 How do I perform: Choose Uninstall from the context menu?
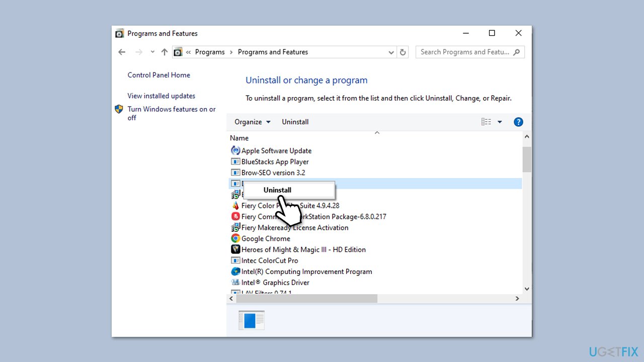277,190
